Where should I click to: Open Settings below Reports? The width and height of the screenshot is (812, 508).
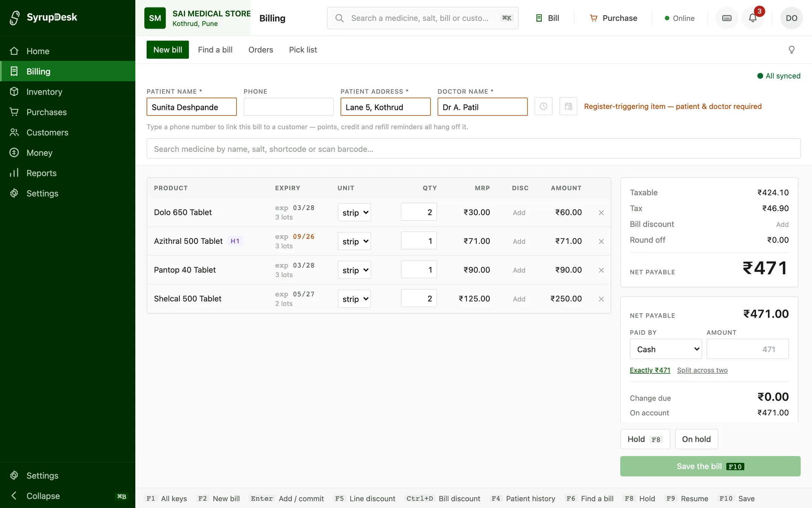coord(68,193)
